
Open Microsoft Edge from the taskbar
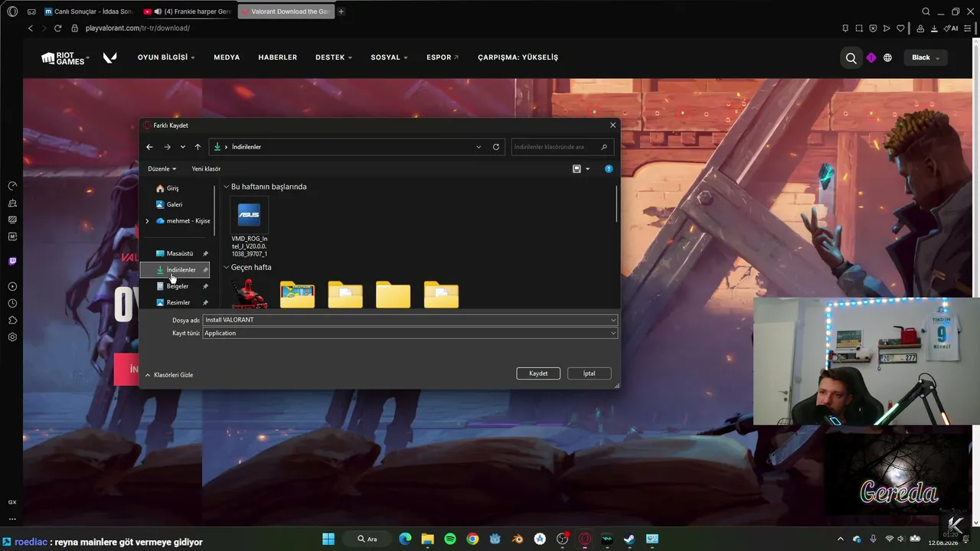point(405,539)
